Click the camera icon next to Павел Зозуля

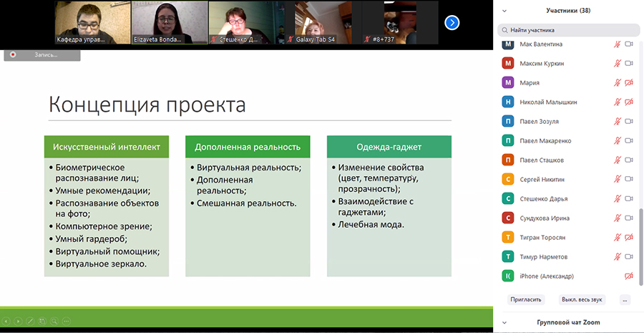629,121
